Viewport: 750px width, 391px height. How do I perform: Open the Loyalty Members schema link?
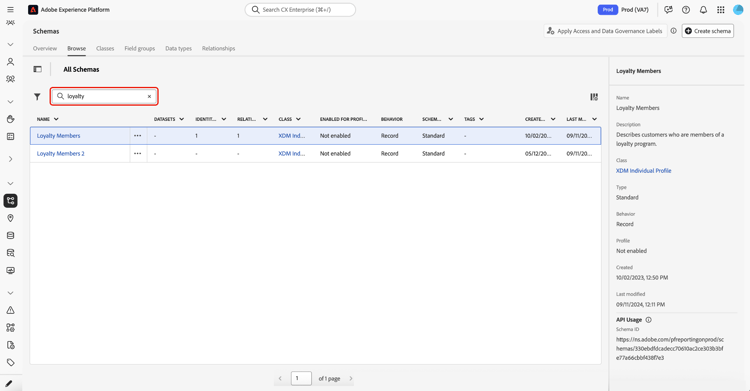click(58, 136)
